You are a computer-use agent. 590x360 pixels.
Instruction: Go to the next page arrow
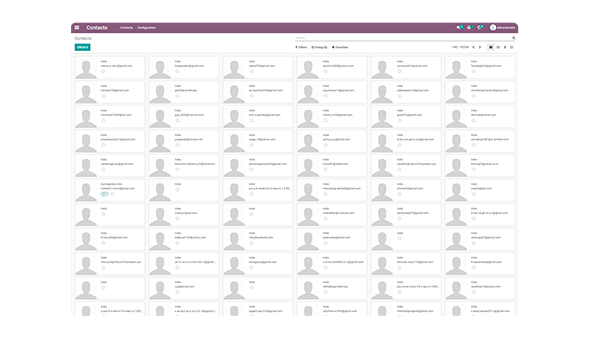pos(480,47)
